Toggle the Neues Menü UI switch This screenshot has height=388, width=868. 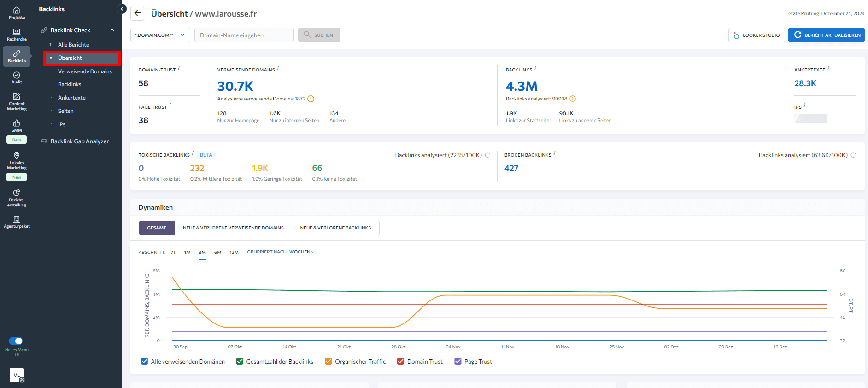tap(16, 341)
